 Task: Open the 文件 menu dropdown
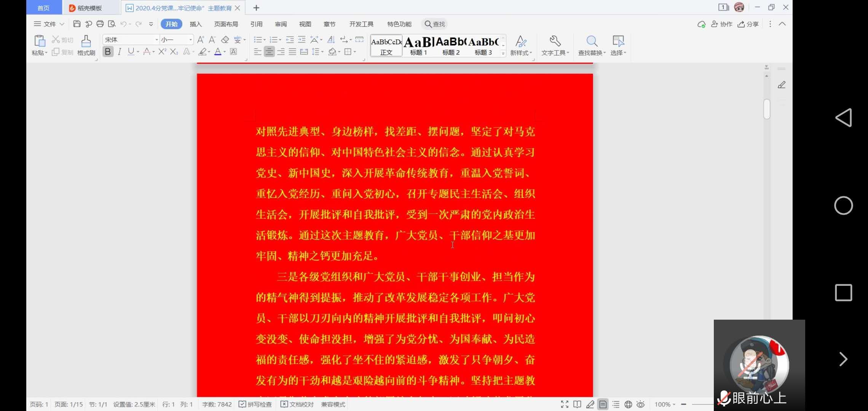pyautogui.click(x=49, y=24)
